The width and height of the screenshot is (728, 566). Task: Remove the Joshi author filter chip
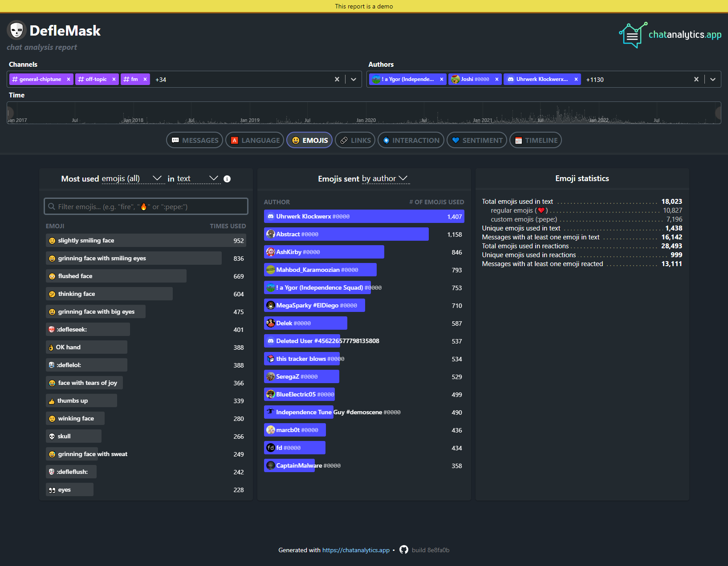point(497,79)
